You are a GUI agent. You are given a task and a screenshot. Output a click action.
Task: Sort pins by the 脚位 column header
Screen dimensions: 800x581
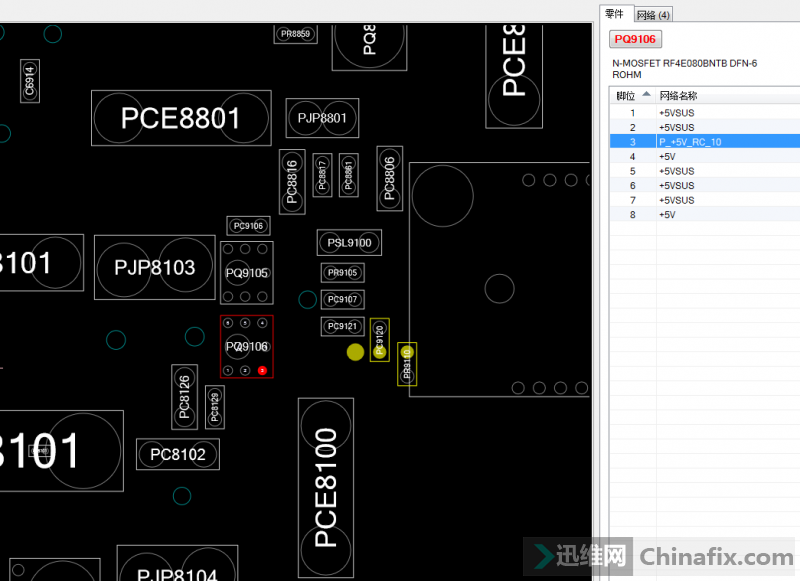click(x=632, y=96)
